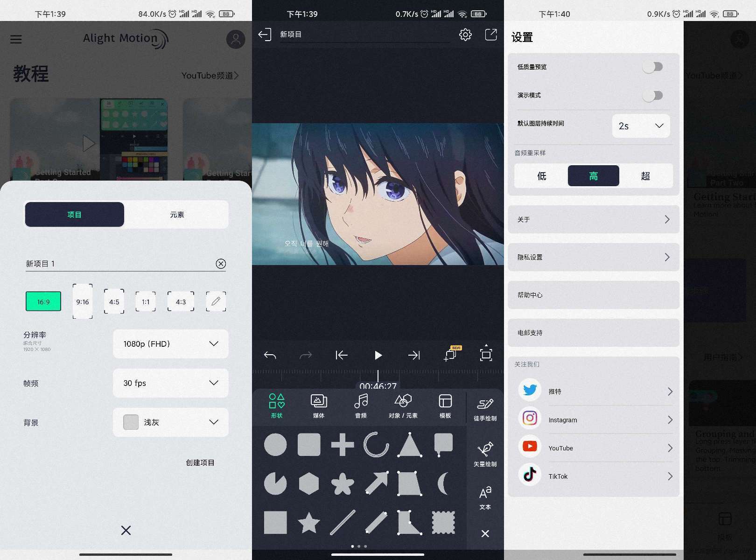756x560 pixels.
Task: Select the 4:5 aspect ratio
Action: click(x=114, y=301)
